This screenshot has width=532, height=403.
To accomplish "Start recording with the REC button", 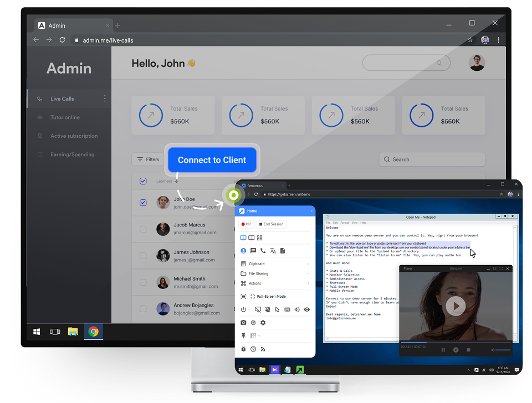I will (247, 224).
